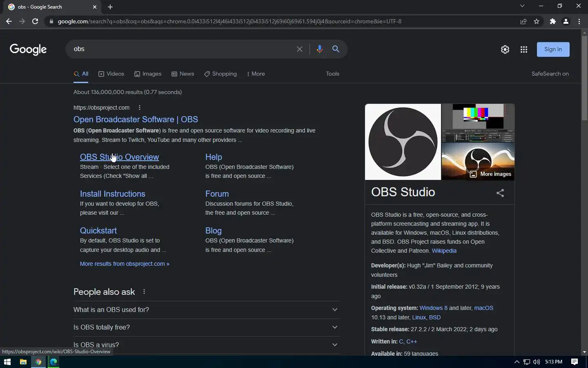
Task: Open People also ask options menu
Action: [144, 292]
